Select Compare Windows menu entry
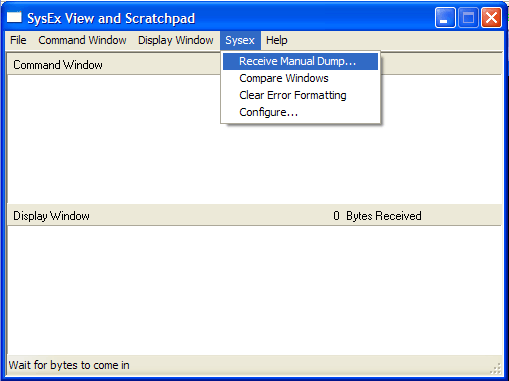 (x=300, y=78)
